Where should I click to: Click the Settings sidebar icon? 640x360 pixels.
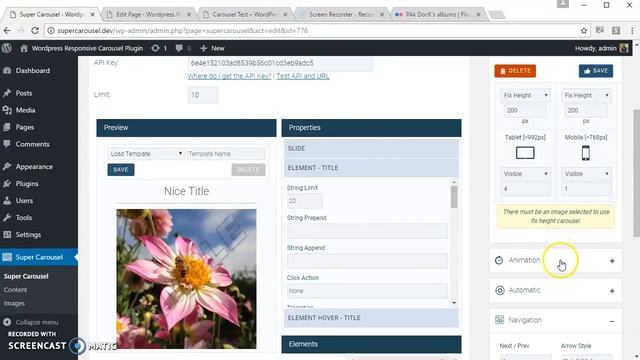tap(7, 235)
